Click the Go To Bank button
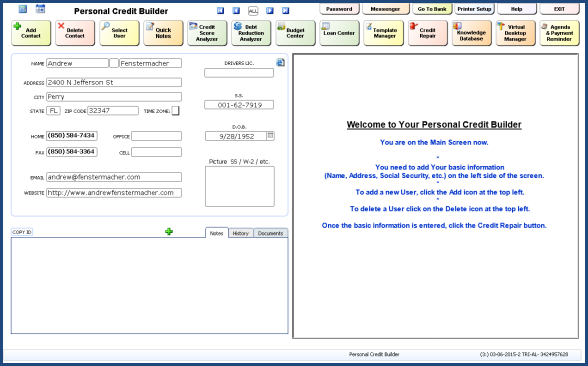Image resolution: width=588 pixels, height=366 pixels. [432, 9]
